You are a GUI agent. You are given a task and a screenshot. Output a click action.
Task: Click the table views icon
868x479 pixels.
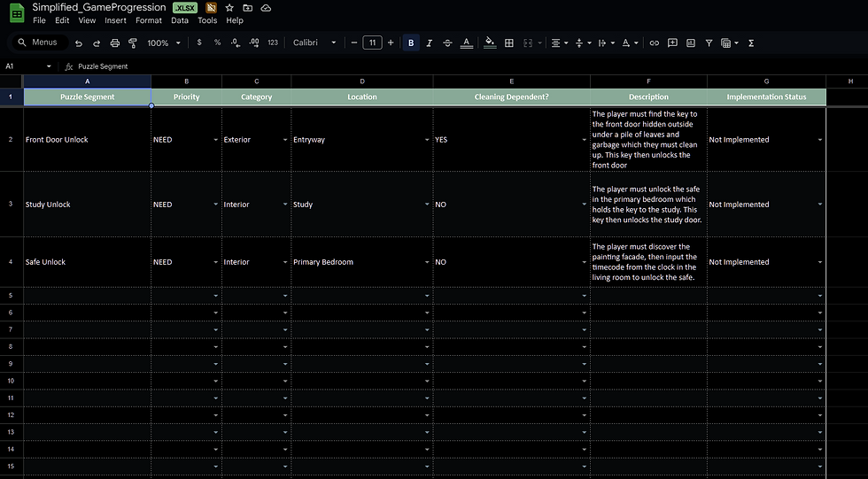730,42
